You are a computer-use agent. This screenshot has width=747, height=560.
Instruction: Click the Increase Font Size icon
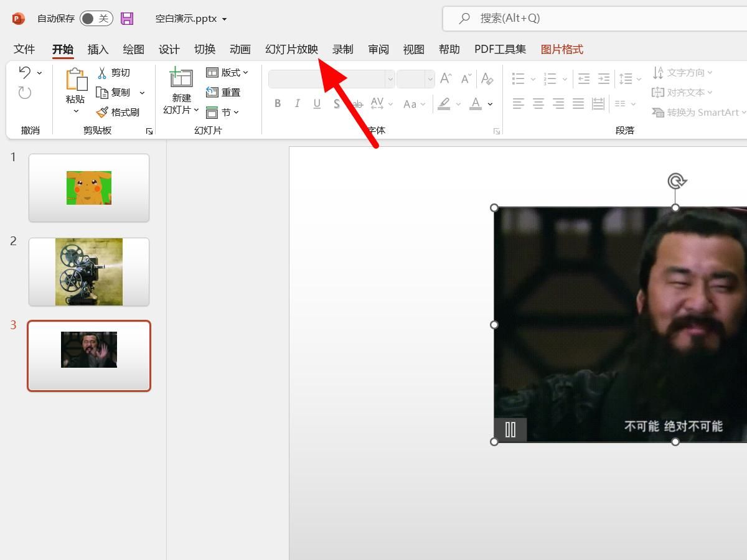(446, 78)
